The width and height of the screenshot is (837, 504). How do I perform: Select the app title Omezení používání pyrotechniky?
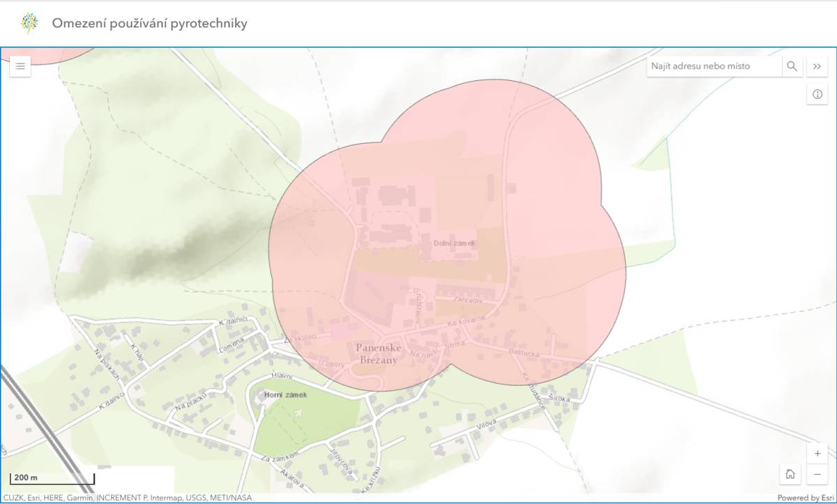point(150,23)
